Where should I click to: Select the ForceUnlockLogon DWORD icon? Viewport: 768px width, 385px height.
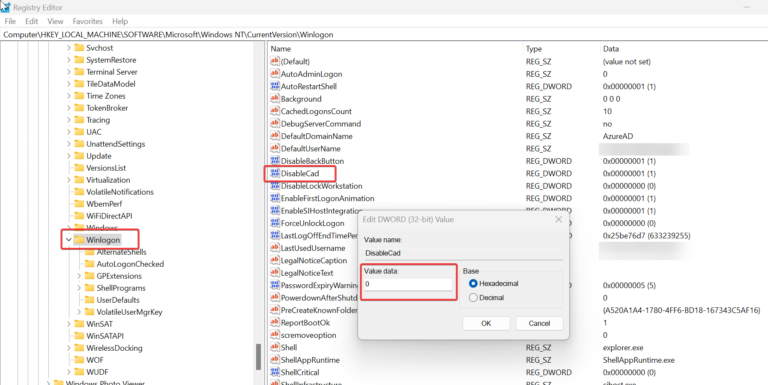(275, 223)
